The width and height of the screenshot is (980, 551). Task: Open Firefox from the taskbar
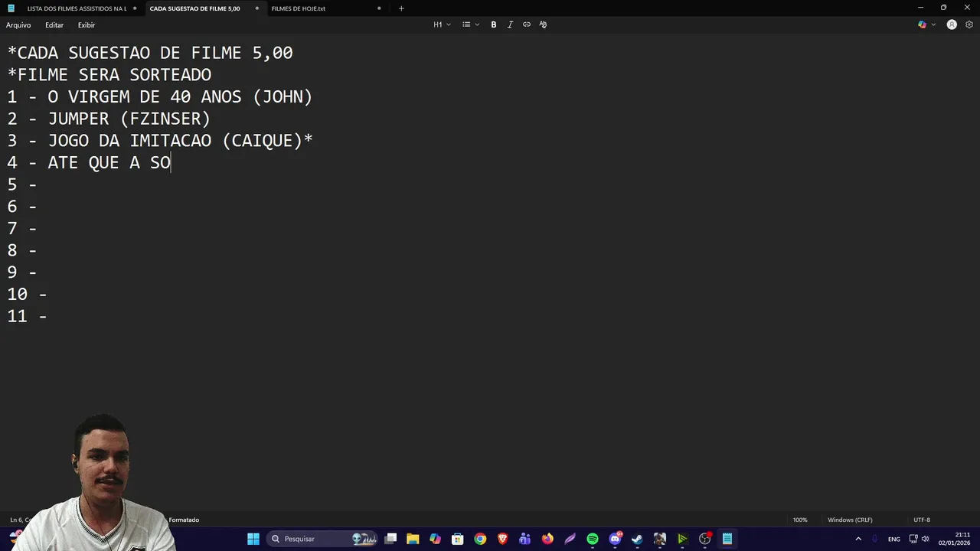point(547,539)
